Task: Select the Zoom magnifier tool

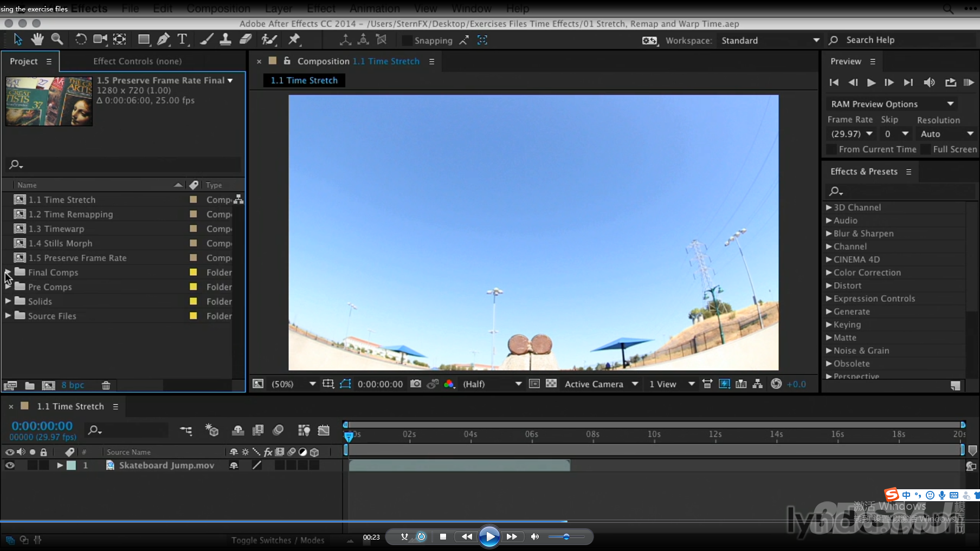Action: 56,39
